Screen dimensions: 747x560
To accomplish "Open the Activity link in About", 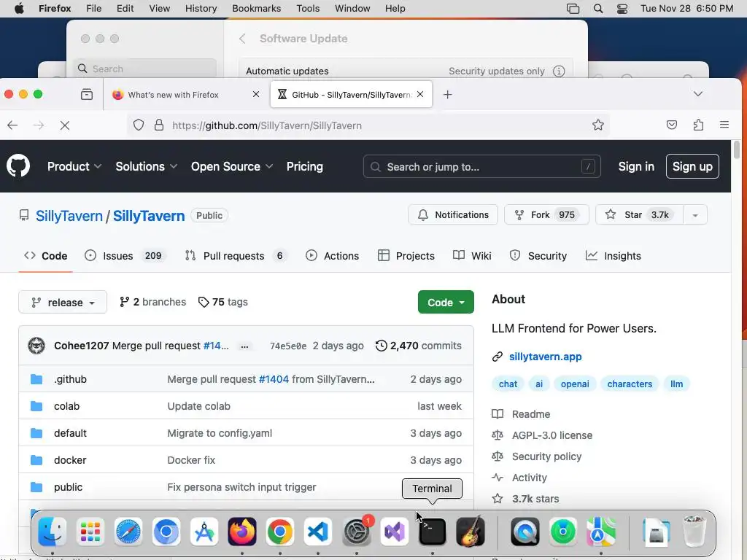I will coord(530,478).
